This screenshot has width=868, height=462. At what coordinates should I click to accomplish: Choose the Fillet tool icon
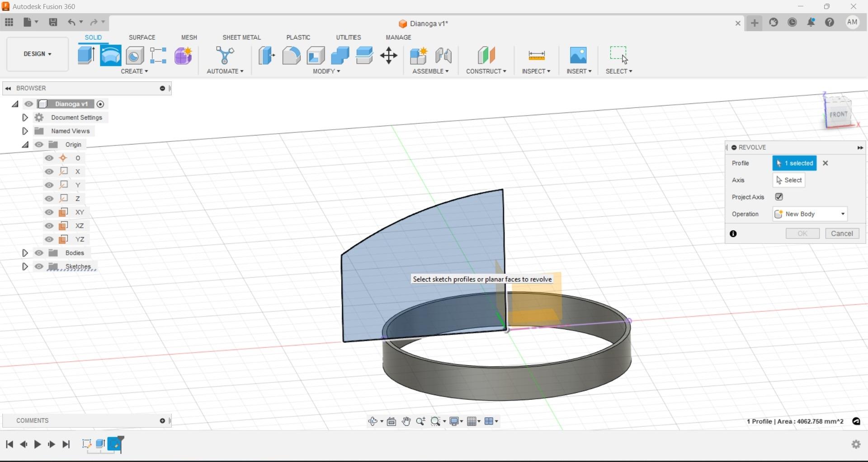pos(291,56)
